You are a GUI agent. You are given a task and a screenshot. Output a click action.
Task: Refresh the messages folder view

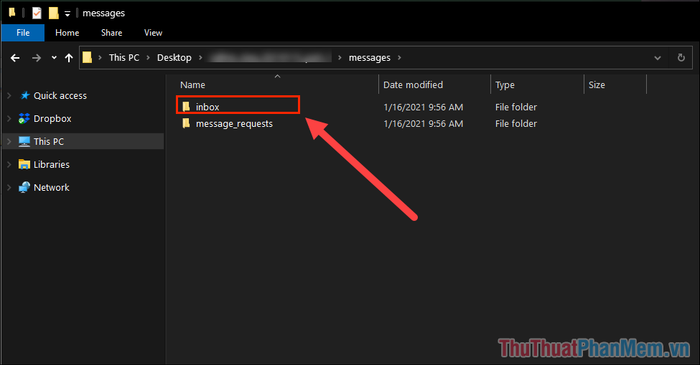pyautogui.click(x=681, y=58)
